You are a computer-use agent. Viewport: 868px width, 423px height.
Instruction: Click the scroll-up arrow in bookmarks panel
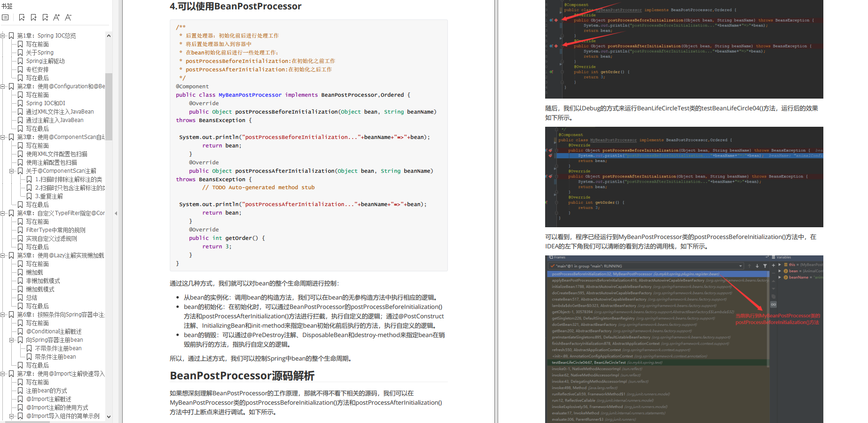(109, 36)
